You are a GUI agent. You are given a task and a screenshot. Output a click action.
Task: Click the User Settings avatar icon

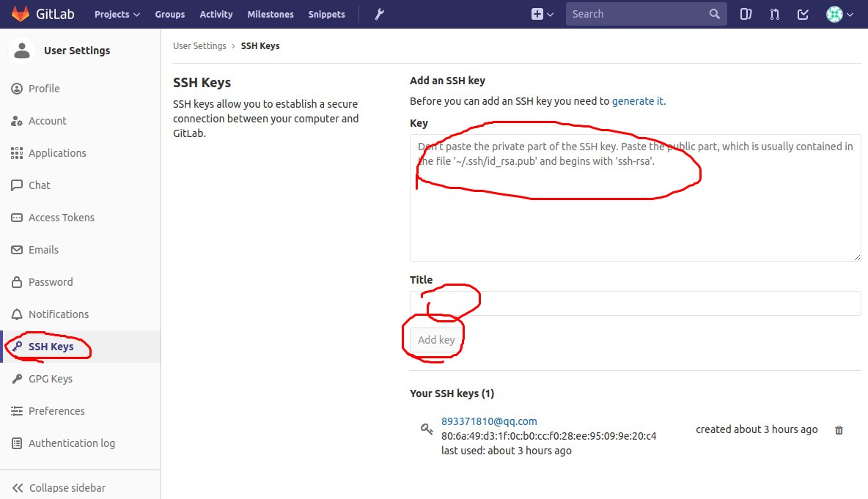[x=22, y=51]
